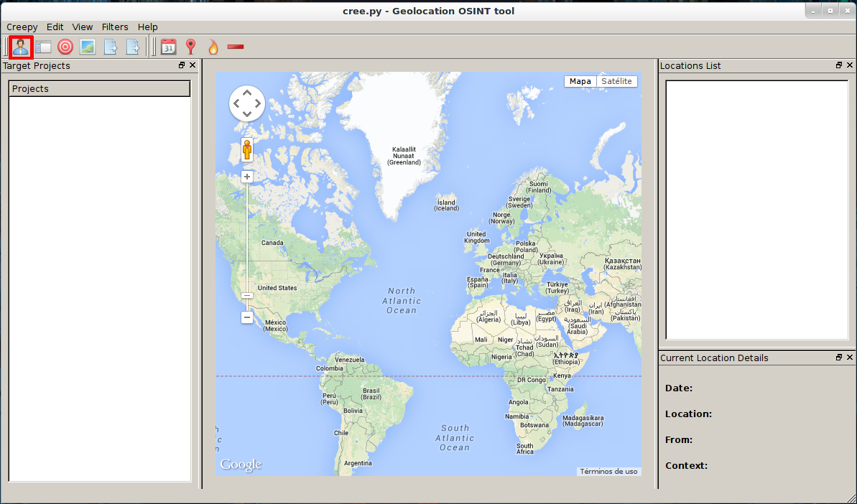Click the red minus bar icon
Image resolution: width=857 pixels, height=504 pixels.
point(236,47)
